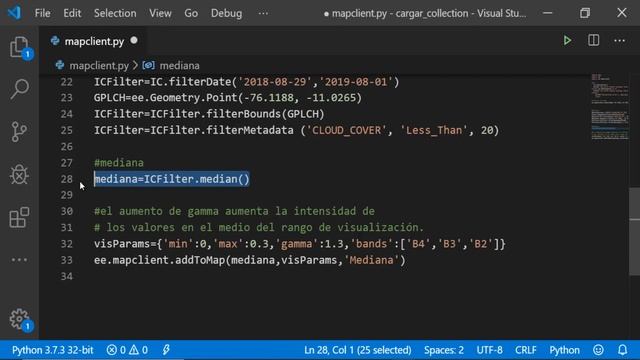This screenshot has width=640, height=360.
Task: Select language mode Python
Action: point(564,350)
